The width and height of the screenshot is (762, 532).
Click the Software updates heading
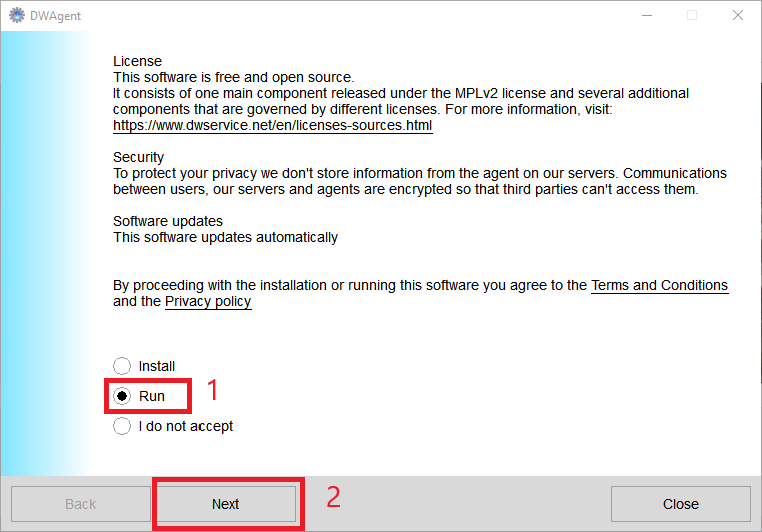pyautogui.click(x=168, y=221)
